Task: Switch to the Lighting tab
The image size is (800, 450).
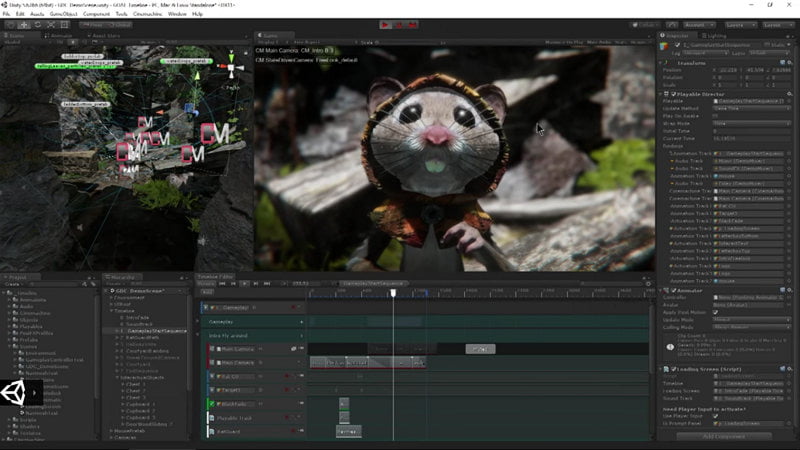Action: 716,35
